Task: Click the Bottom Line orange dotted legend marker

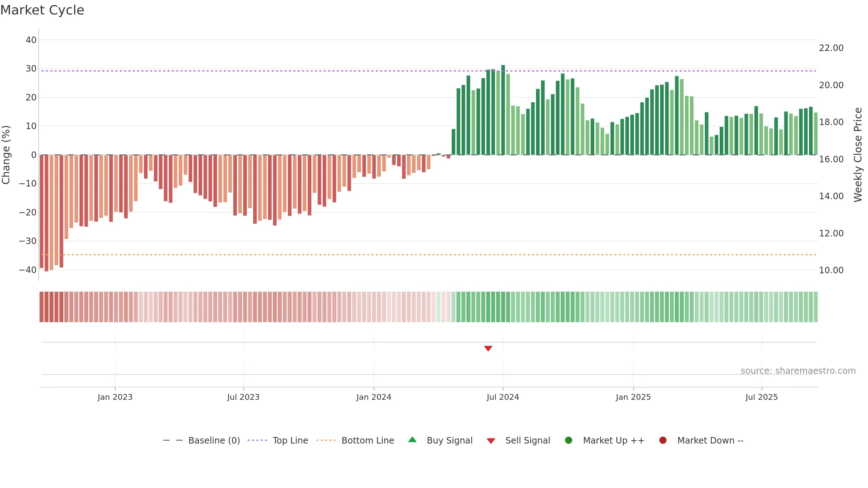Action: 326,440
